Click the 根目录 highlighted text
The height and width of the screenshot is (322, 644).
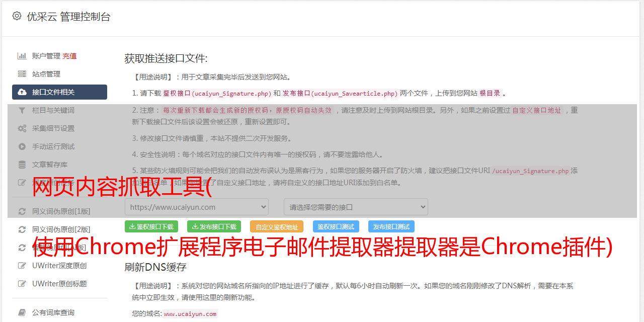pos(490,94)
